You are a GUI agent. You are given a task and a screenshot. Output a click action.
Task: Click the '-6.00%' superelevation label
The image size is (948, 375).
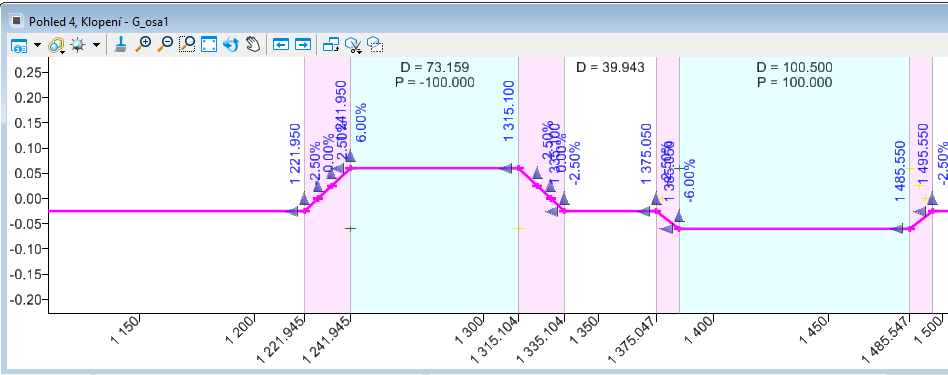pyautogui.click(x=689, y=179)
